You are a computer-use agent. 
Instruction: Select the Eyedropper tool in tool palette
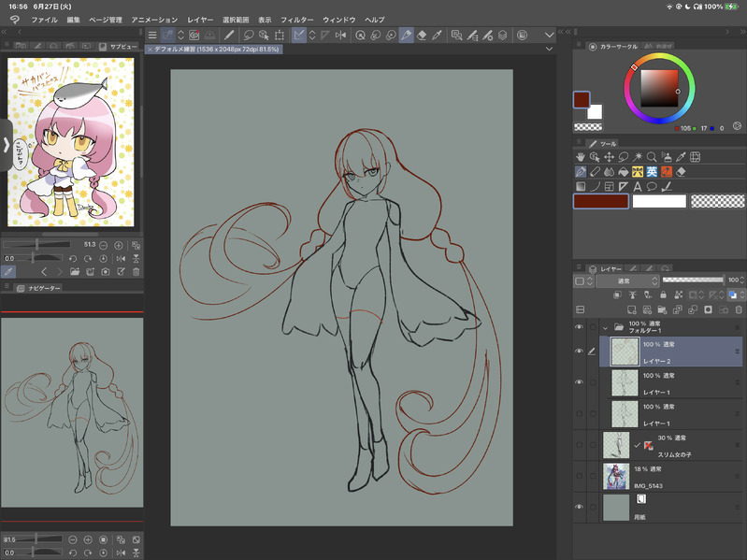tap(681, 157)
